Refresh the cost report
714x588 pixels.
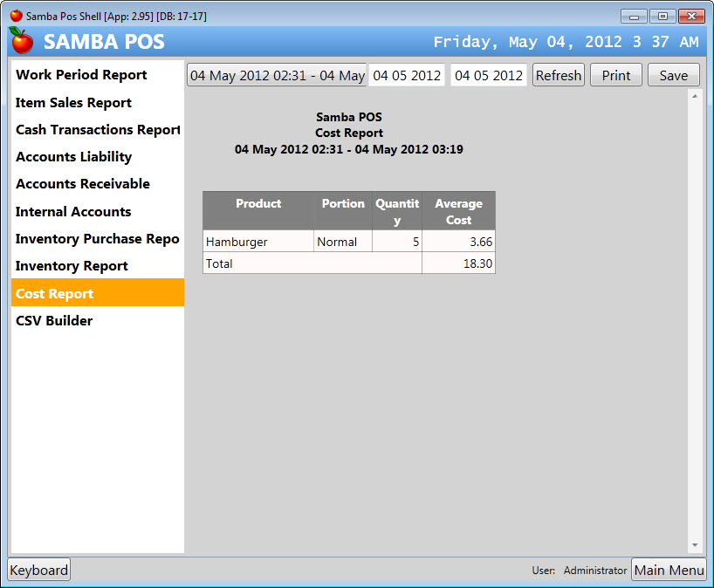tap(559, 75)
